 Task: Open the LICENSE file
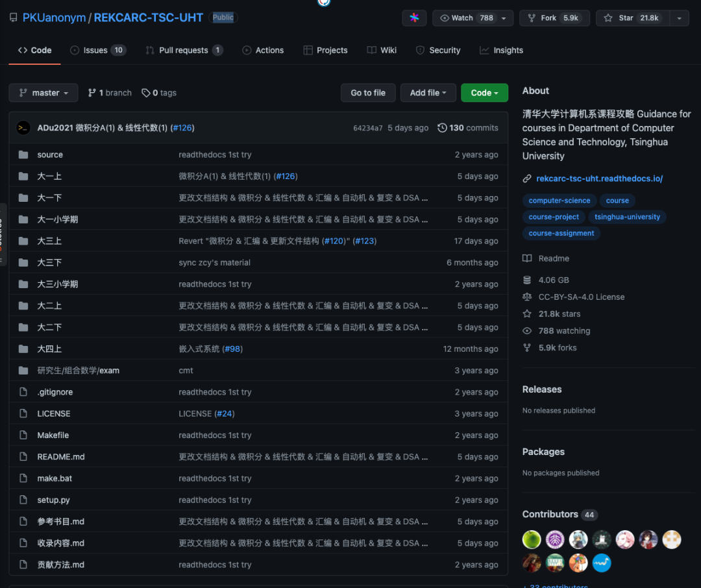pos(54,413)
